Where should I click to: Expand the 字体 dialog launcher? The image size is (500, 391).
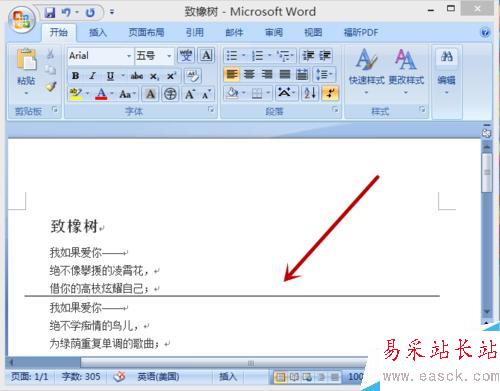(211, 109)
